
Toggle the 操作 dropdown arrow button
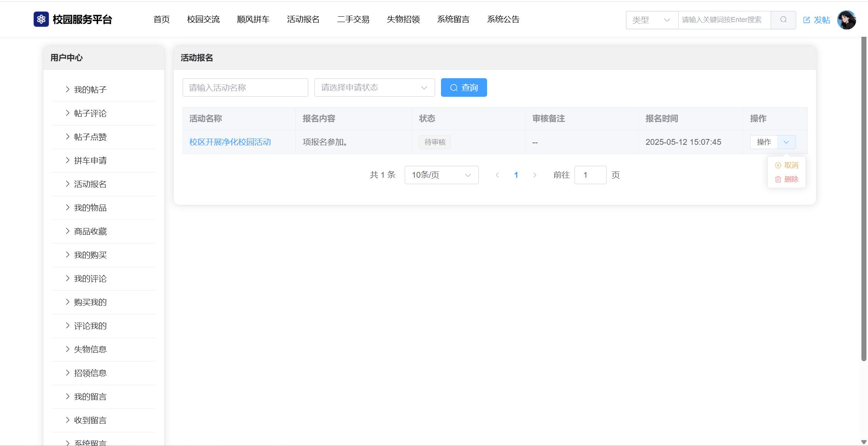click(786, 142)
